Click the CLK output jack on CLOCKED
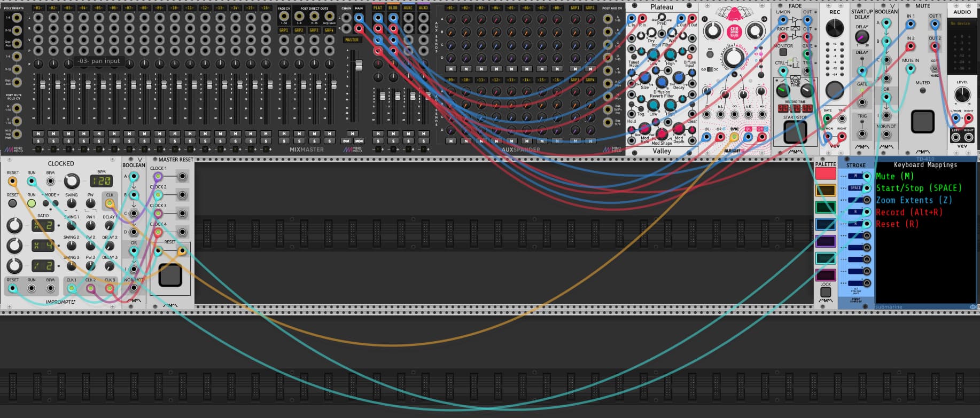Image resolution: width=980 pixels, height=418 pixels. (110, 203)
